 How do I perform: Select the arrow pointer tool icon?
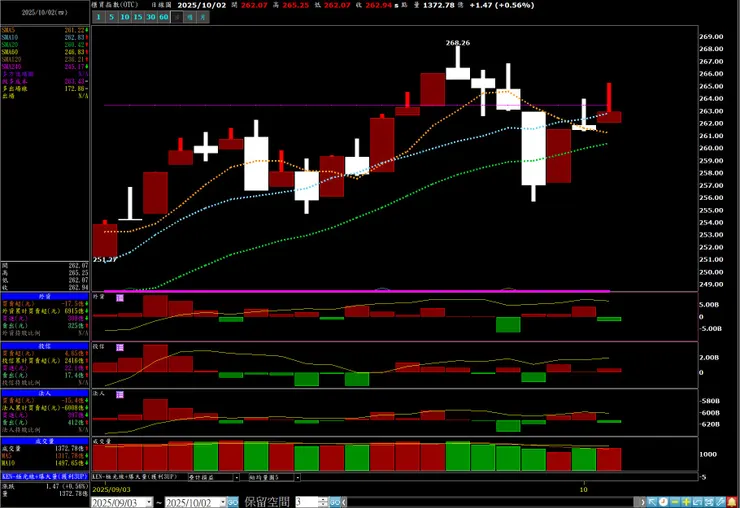point(652,502)
